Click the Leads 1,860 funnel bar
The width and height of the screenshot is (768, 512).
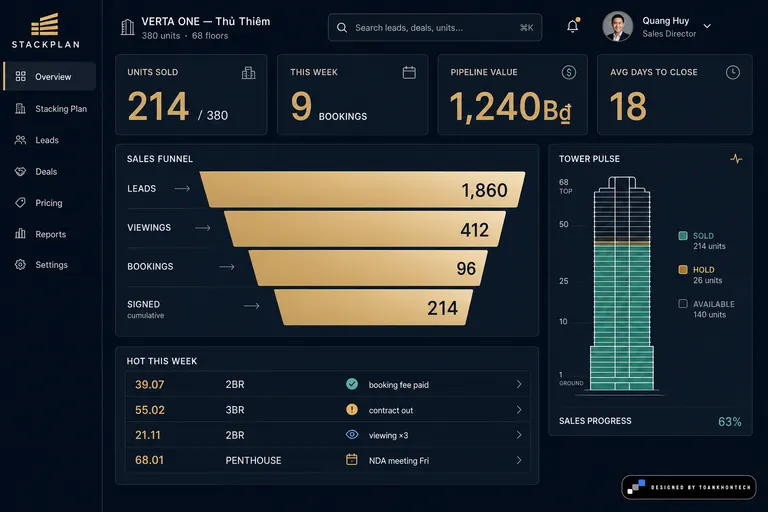coord(362,189)
